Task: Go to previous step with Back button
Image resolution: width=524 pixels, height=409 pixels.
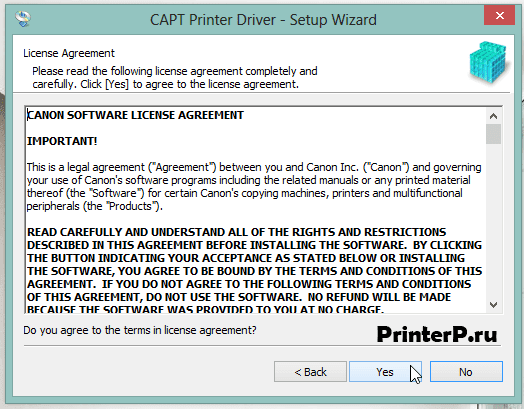Action: click(x=310, y=371)
